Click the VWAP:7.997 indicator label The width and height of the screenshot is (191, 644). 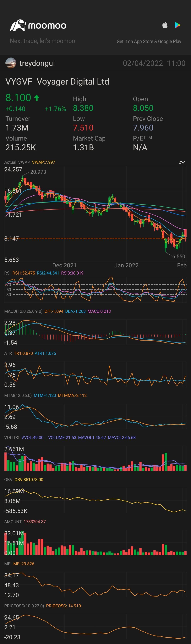pyautogui.click(x=43, y=162)
